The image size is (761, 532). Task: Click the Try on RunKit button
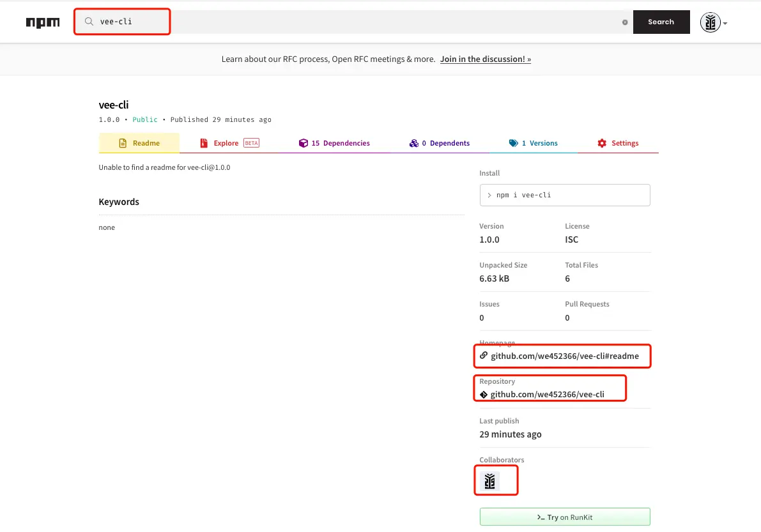point(565,517)
